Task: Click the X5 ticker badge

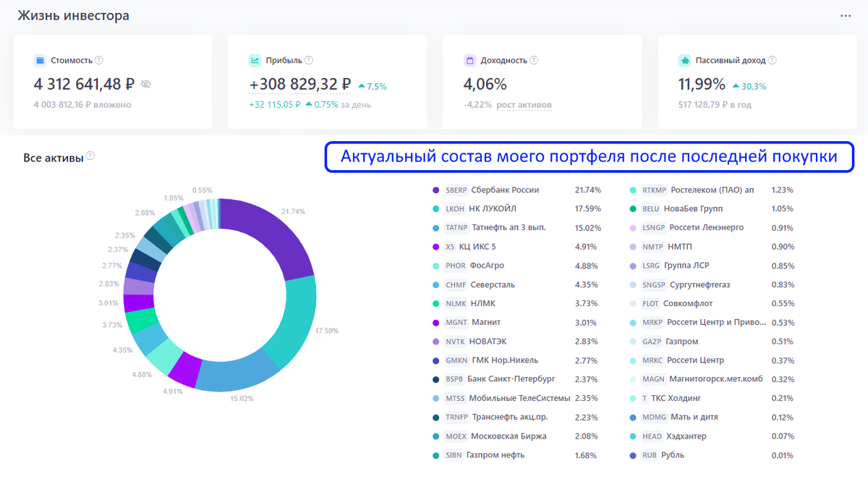Action: click(450, 247)
